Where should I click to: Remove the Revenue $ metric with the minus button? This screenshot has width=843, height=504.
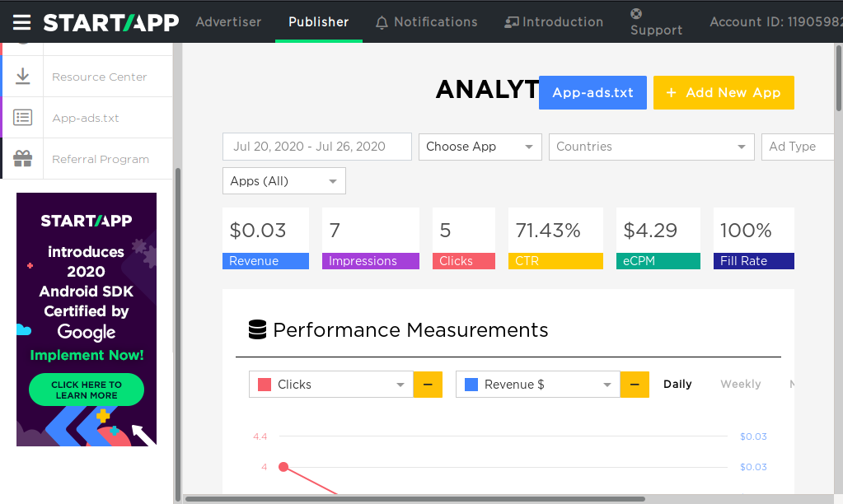click(x=634, y=384)
